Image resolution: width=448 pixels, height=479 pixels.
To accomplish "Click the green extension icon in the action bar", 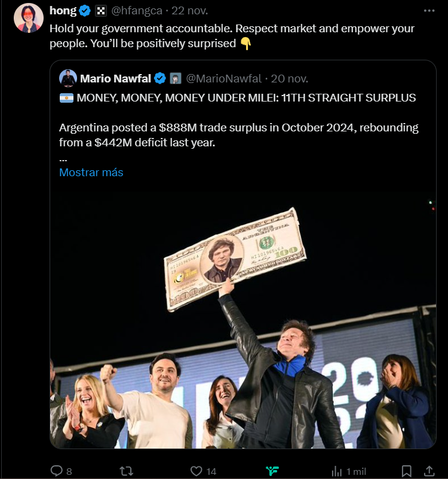I will [x=272, y=471].
